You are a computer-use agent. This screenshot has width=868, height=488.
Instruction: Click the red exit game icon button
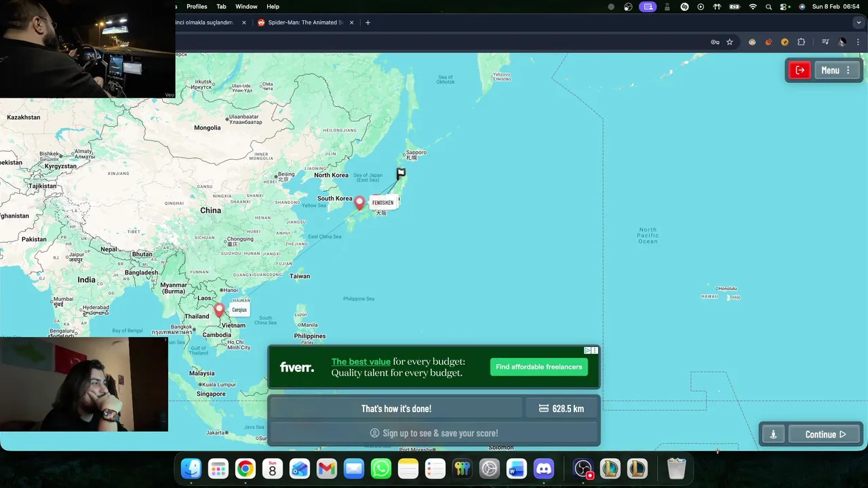click(800, 70)
